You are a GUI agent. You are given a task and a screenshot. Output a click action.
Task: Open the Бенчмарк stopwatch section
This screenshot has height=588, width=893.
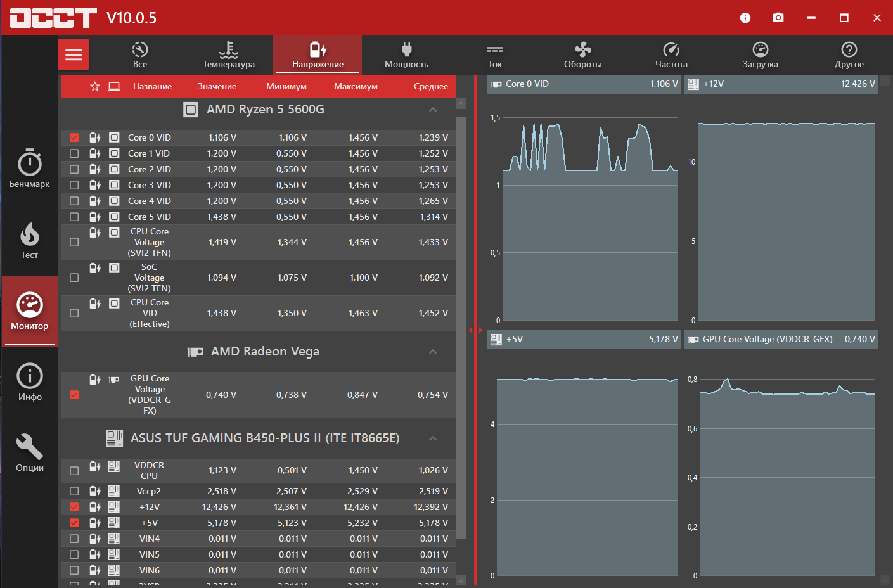point(30,169)
